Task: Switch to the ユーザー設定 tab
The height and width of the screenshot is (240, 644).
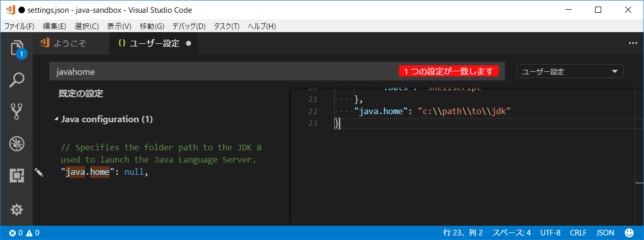Action: click(154, 43)
